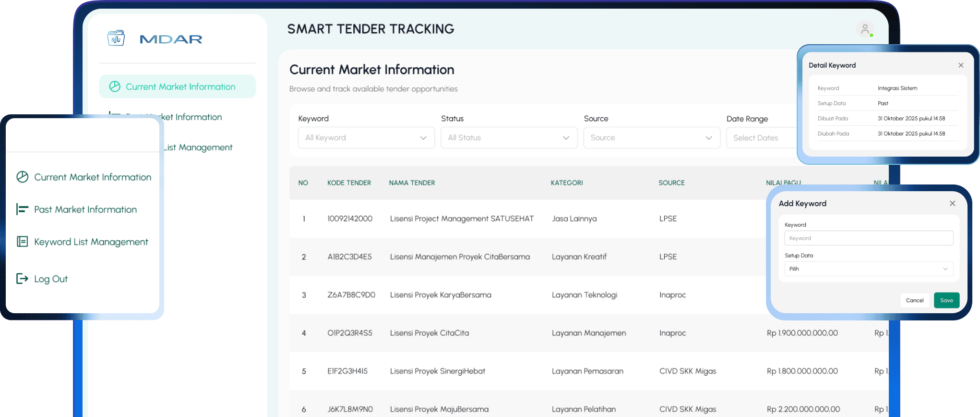980x417 pixels.
Task: Click Rp 1.800.000.000,00 value
Action: pos(802,371)
